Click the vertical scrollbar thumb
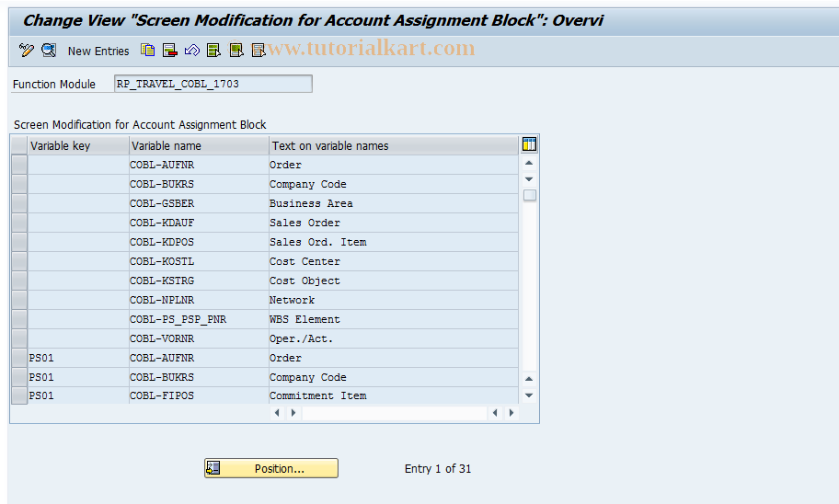This screenshot has width=839, height=504. pyautogui.click(x=530, y=195)
